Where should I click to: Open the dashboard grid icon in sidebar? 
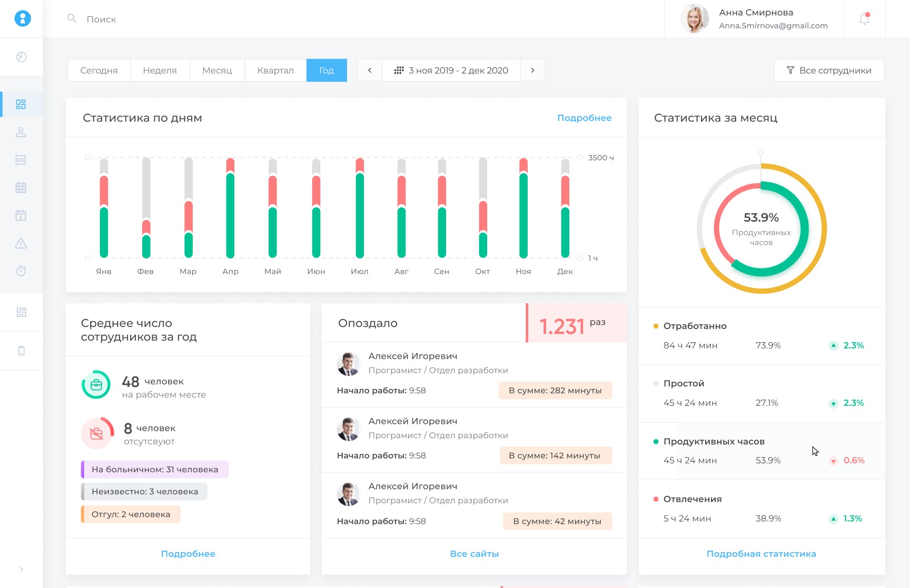click(x=21, y=104)
